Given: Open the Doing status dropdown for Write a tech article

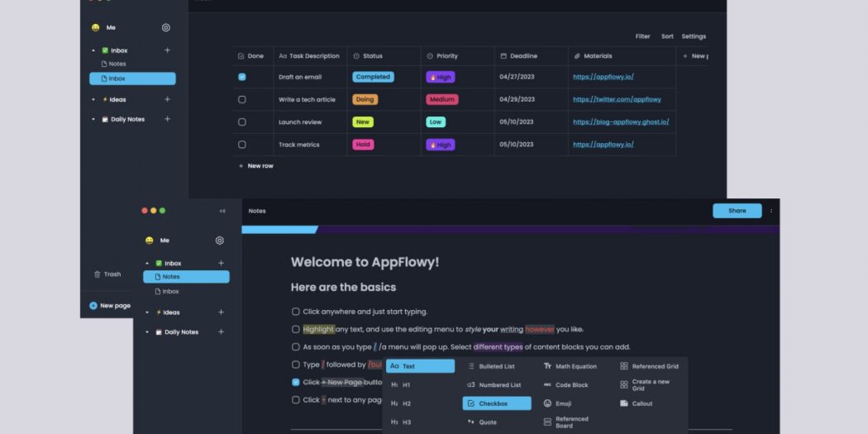Looking at the screenshot, I should click(x=365, y=99).
